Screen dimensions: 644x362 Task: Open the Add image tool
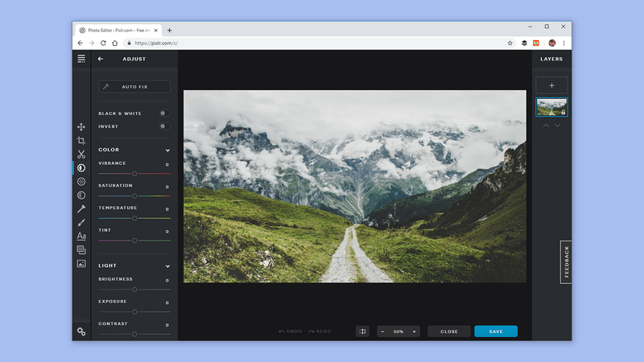pos(81,264)
